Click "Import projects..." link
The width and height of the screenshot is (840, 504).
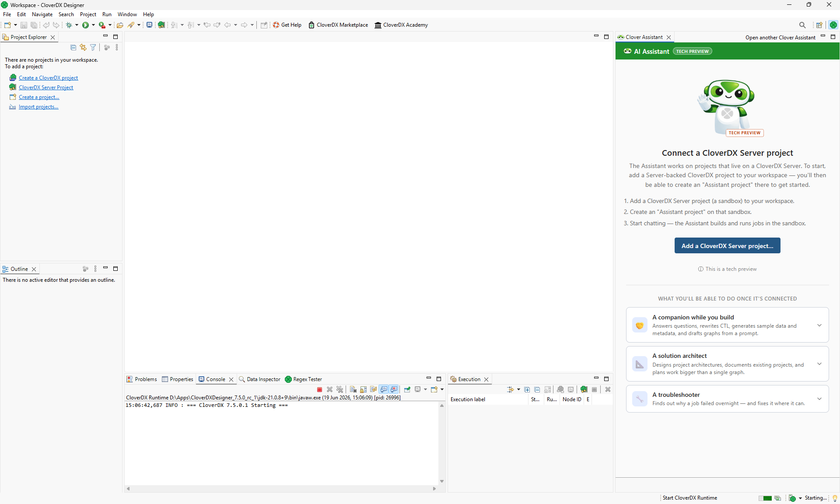click(38, 107)
